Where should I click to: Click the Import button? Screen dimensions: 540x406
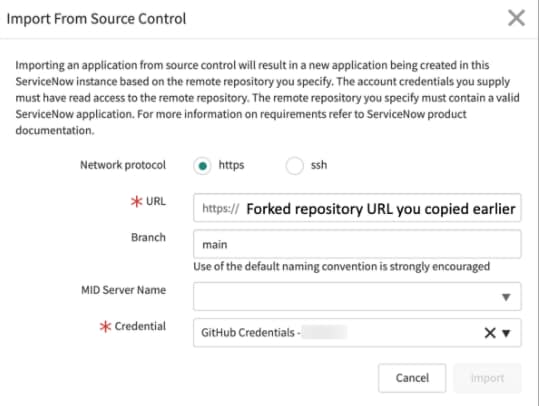point(487,378)
